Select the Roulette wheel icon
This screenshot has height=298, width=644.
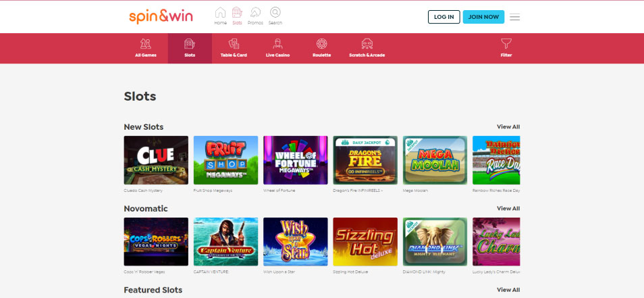click(321, 43)
